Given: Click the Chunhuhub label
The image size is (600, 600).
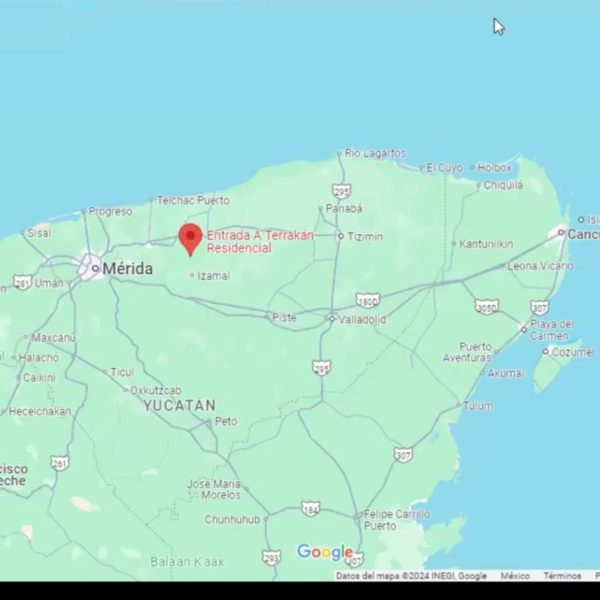Looking at the screenshot, I should click(232, 520).
